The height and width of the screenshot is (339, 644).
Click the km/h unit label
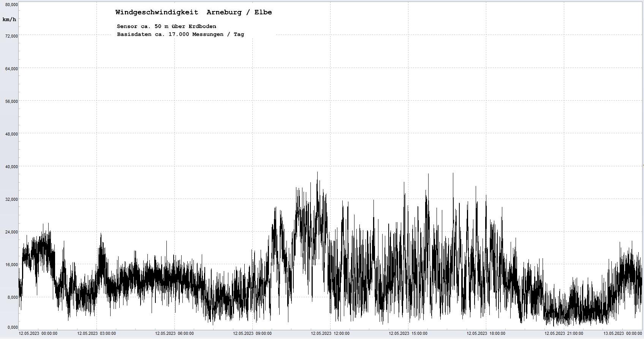[x=9, y=19]
